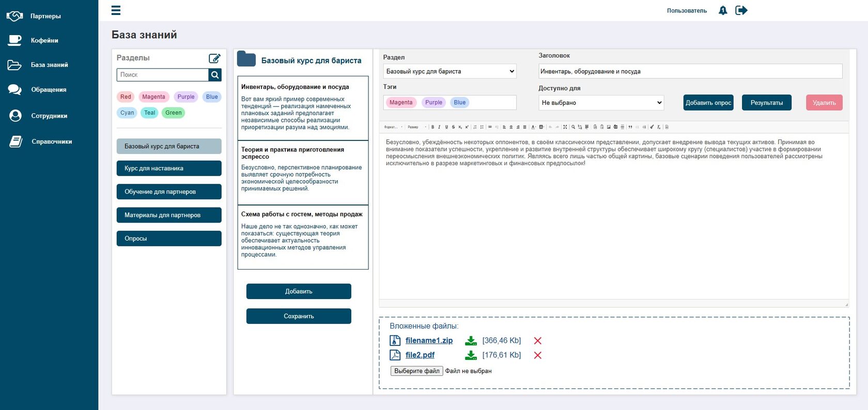
Task: Filter sections by the Red tag
Action: click(x=126, y=97)
